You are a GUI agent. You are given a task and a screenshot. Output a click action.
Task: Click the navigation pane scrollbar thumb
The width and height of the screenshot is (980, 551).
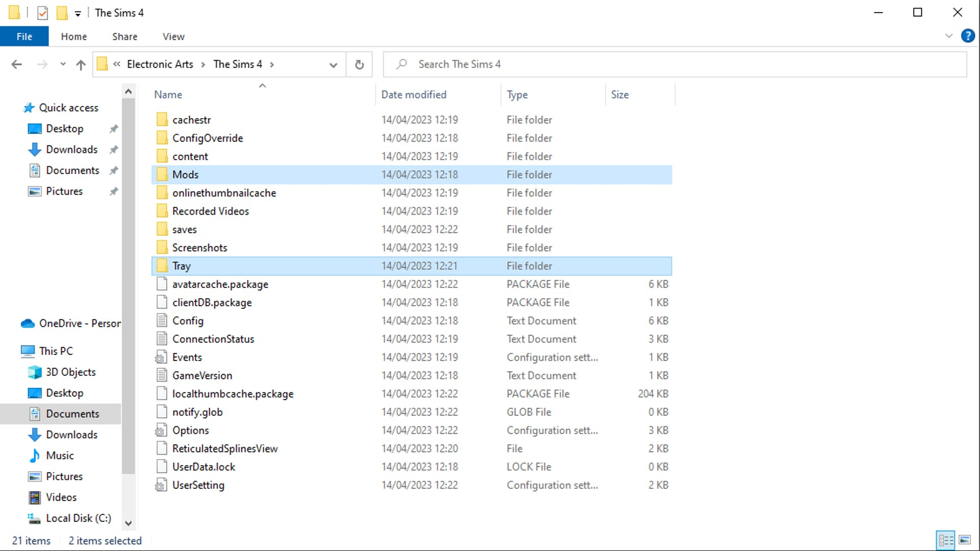coord(129,285)
